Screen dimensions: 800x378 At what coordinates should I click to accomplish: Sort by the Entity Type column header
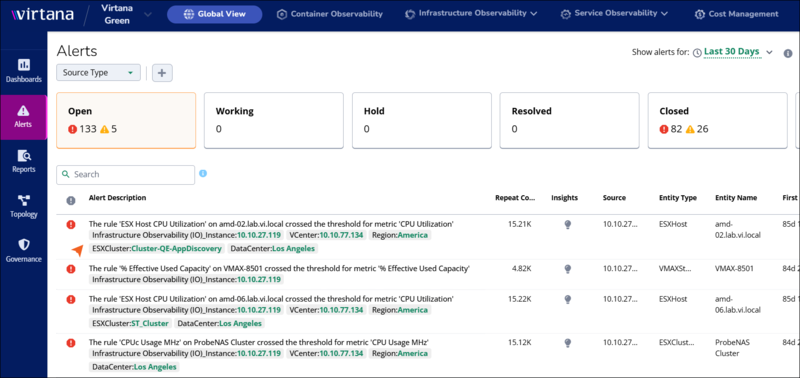678,198
